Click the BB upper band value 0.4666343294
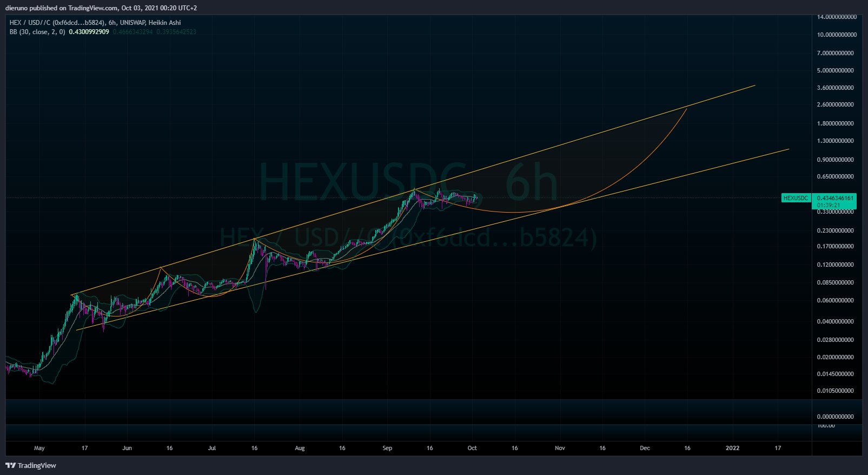This screenshot has width=868, height=475. [x=133, y=32]
